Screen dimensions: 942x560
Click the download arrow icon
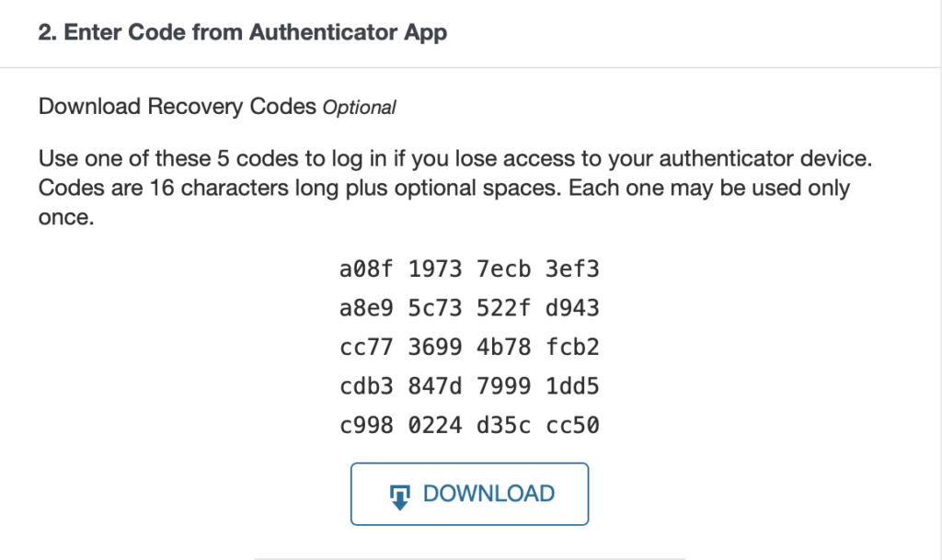point(397,494)
